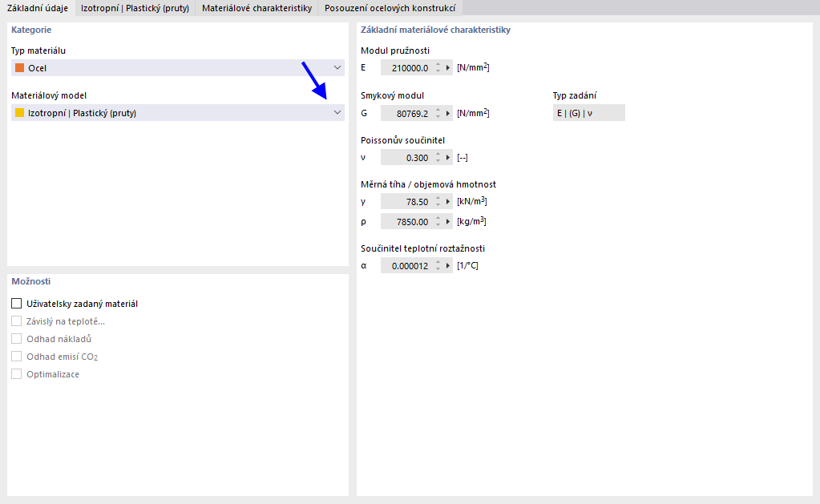Open the arrow menu next to shear modulus G
Image resolution: width=820 pixels, height=504 pixels.
click(x=447, y=113)
